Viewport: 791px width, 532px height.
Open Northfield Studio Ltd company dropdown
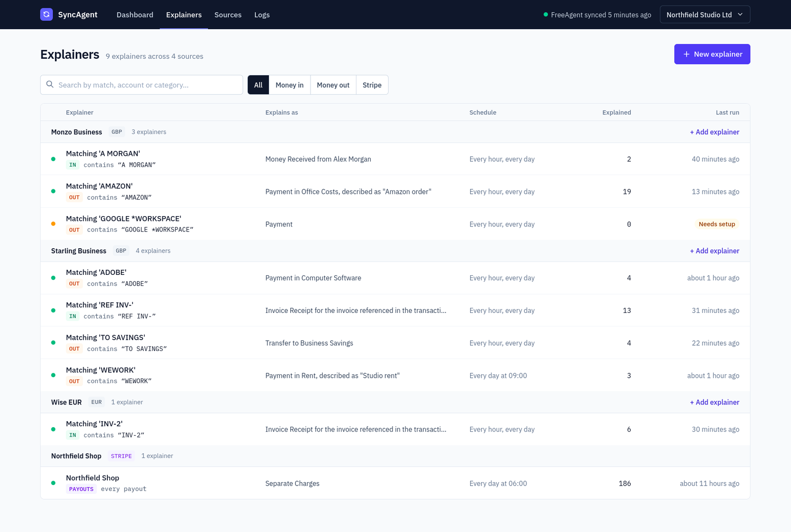[705, 14]
